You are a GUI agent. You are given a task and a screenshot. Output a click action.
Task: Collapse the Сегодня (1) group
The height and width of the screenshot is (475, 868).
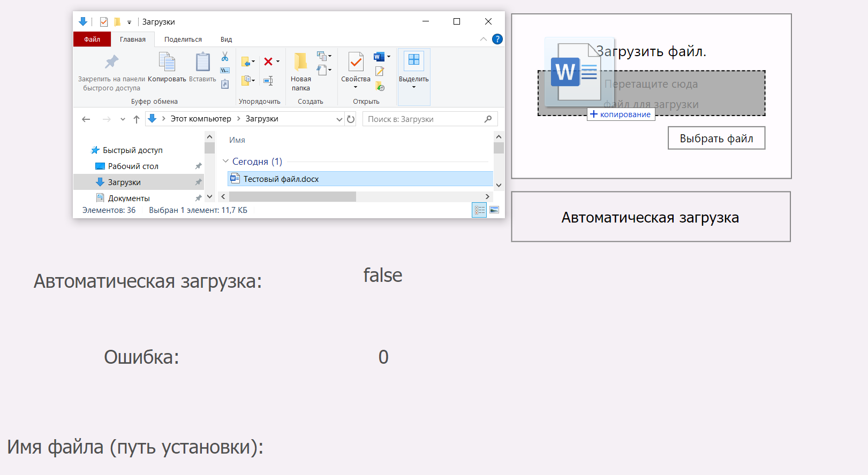coord(225,161)
